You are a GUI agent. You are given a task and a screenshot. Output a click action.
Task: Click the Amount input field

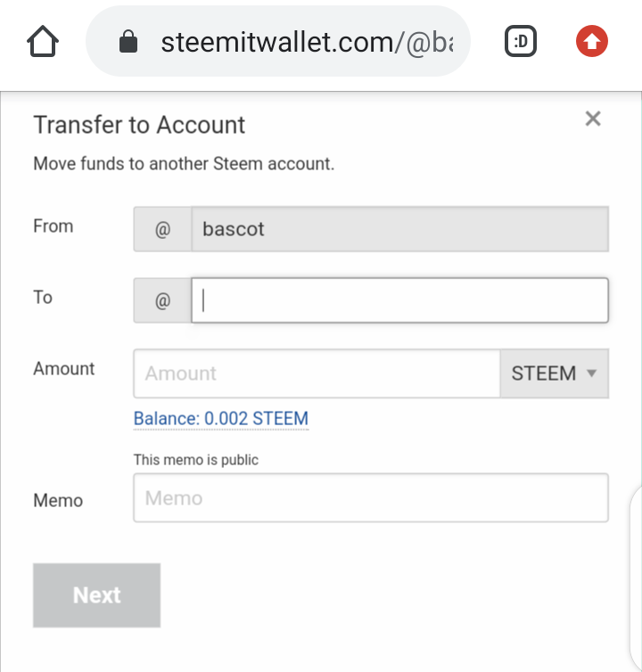[x=317, y=373]
